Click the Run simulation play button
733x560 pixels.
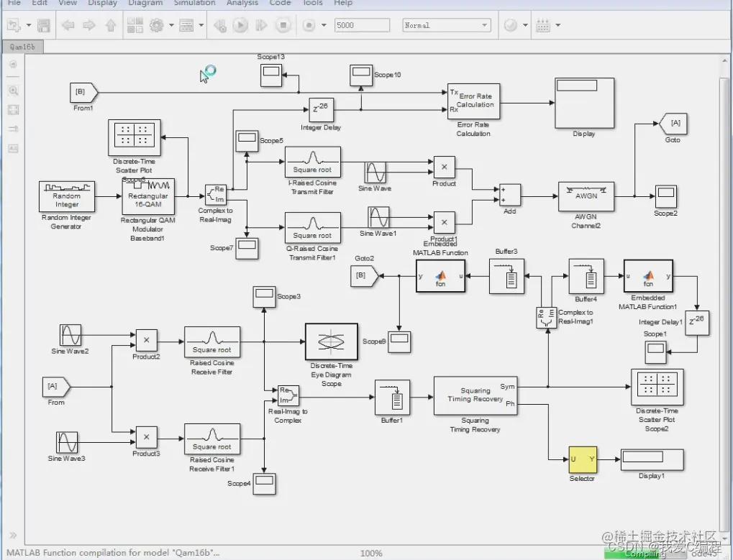pos(240,25)
